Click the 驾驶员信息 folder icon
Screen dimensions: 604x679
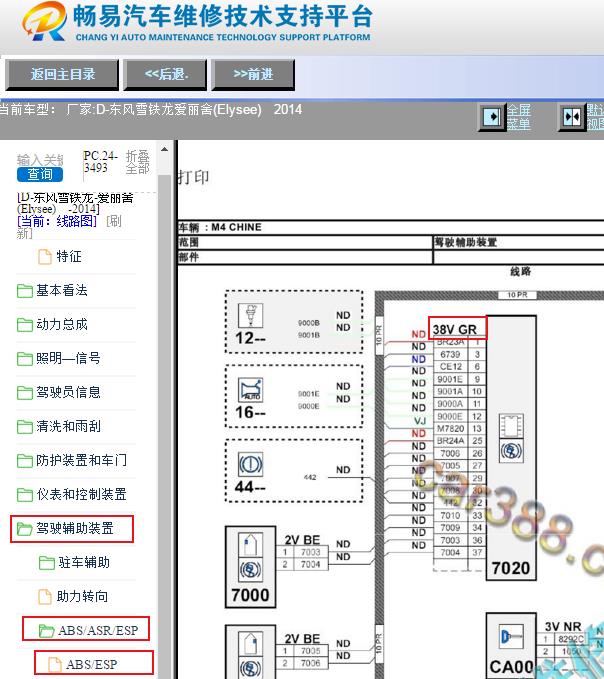25,393
